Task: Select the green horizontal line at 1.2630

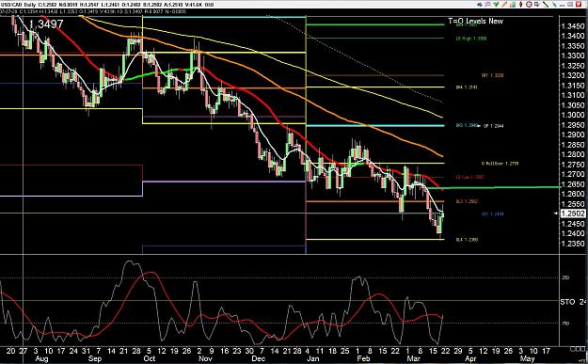Action: pyautogui.click(x=495, y=187)
